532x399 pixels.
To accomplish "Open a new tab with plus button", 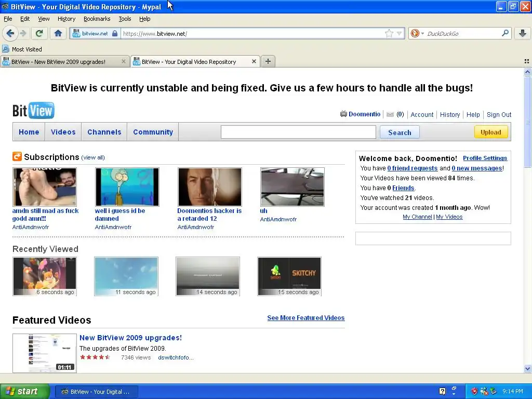I will coord(268,61).
